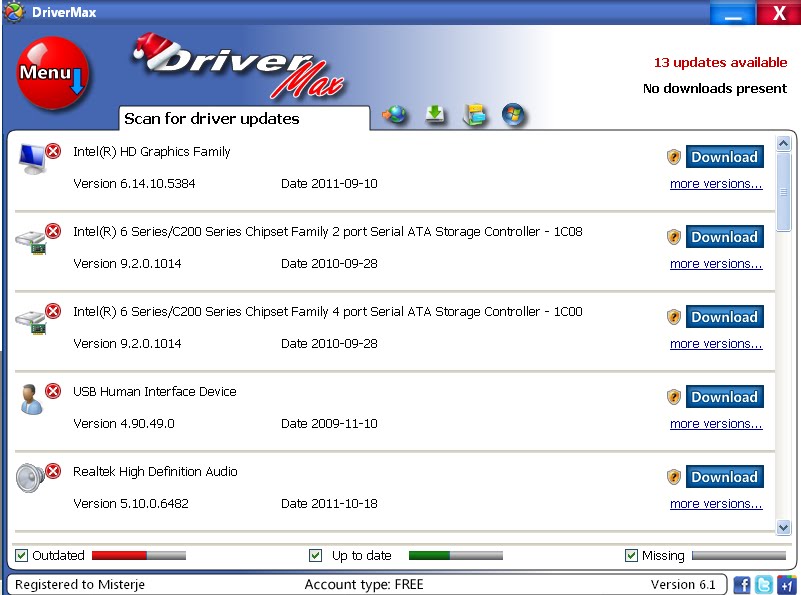Select the Scan for driver updates tab
The height and width of the screenshot is (595, 801).
click(244, 118)
